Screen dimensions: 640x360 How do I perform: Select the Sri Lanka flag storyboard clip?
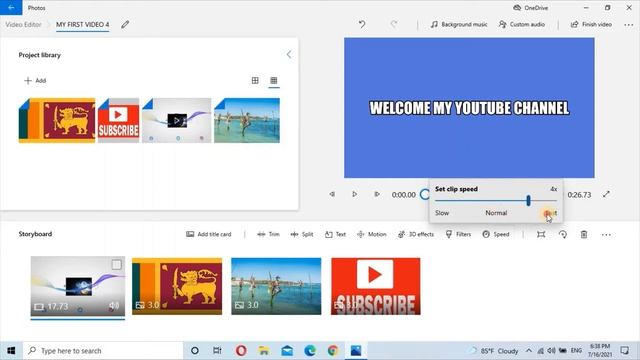tap(177, 286)
